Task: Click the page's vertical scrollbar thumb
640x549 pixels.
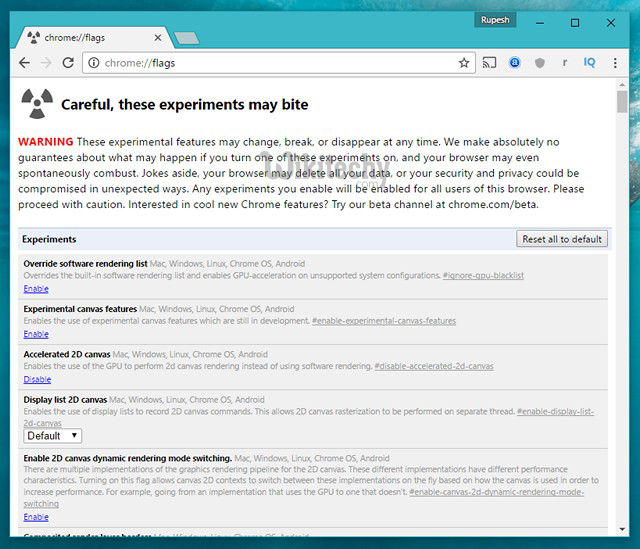Action: [x=622, y=103]
